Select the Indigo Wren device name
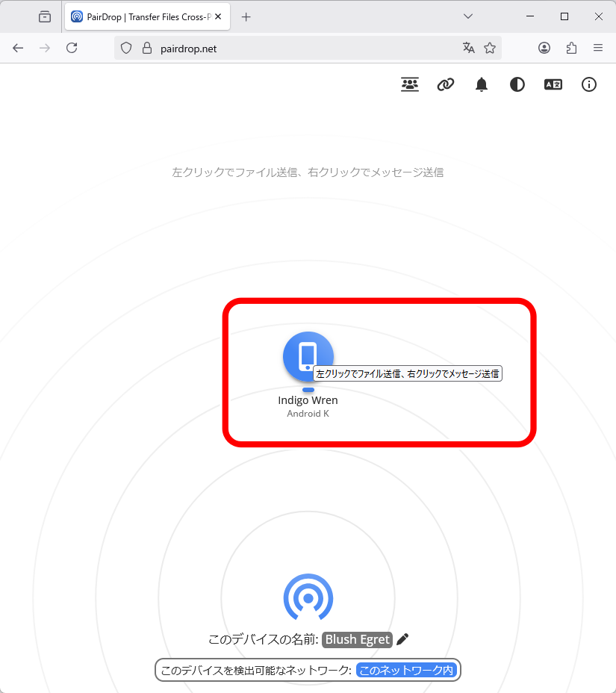This screenshot has height=693, width=616. click(x=308, y=400)
